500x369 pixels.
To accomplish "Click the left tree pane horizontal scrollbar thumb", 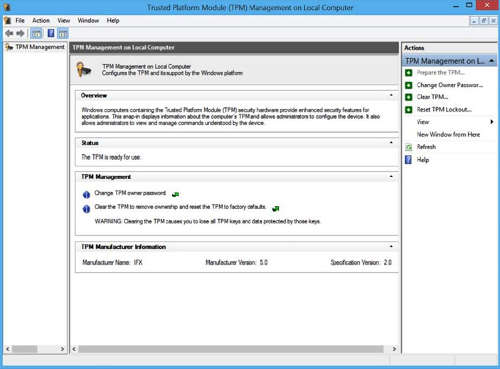I will point(25,349).
